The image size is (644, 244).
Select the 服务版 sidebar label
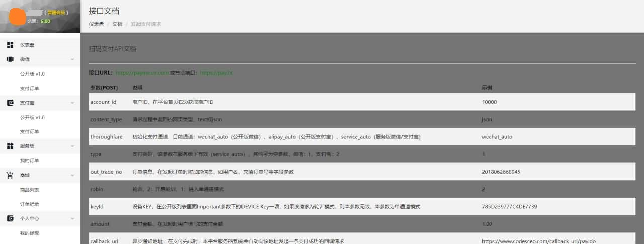[x=27, y=146]
